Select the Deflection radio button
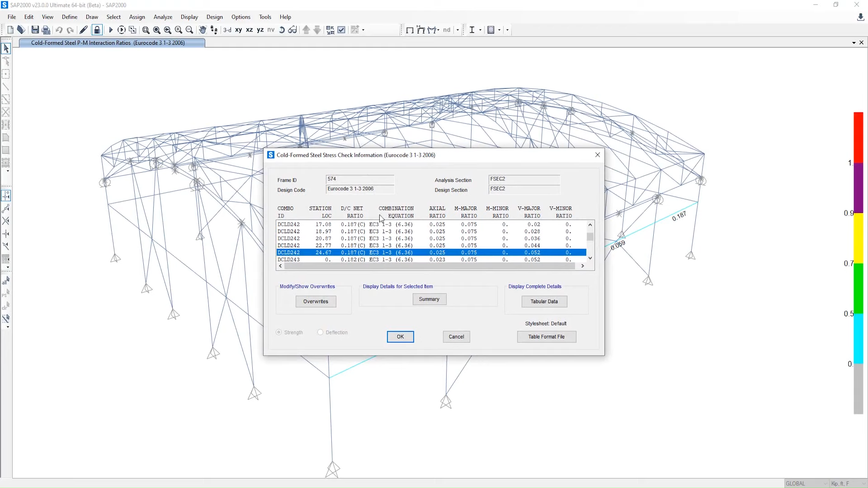Image resolution: width=868 pixels, height=488 pixels. (x=320, y=332)
